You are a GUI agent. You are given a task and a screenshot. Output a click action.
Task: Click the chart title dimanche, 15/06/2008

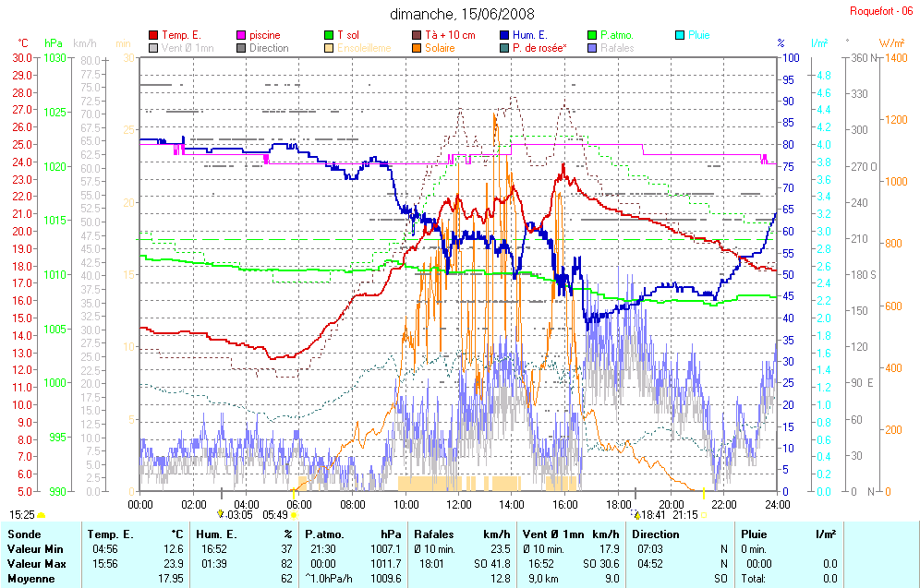463,14
